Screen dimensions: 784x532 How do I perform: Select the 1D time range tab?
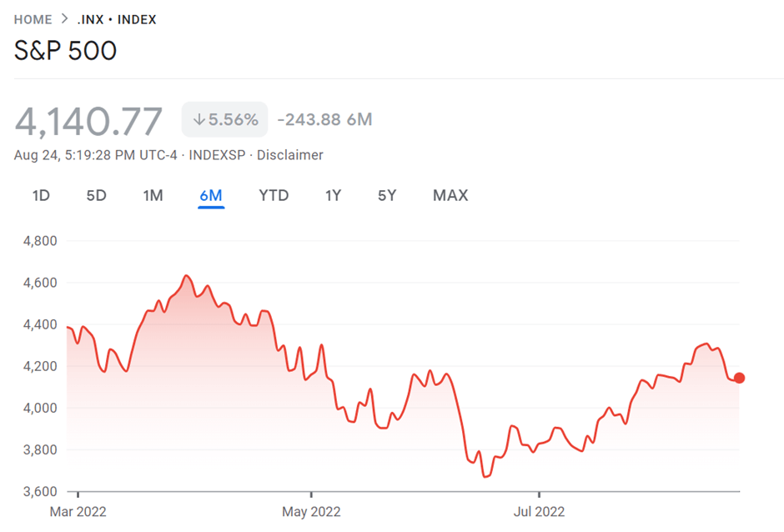tap(40, 195)
